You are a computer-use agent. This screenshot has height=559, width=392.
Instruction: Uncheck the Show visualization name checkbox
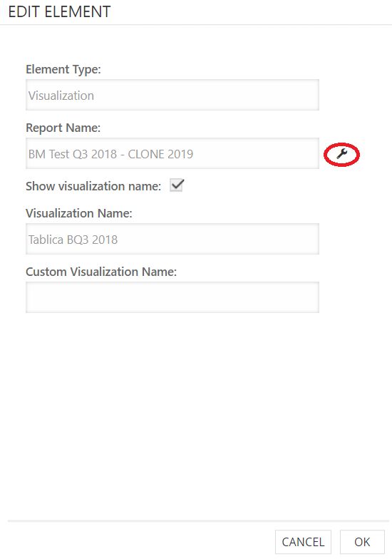[x=177, y=185]
